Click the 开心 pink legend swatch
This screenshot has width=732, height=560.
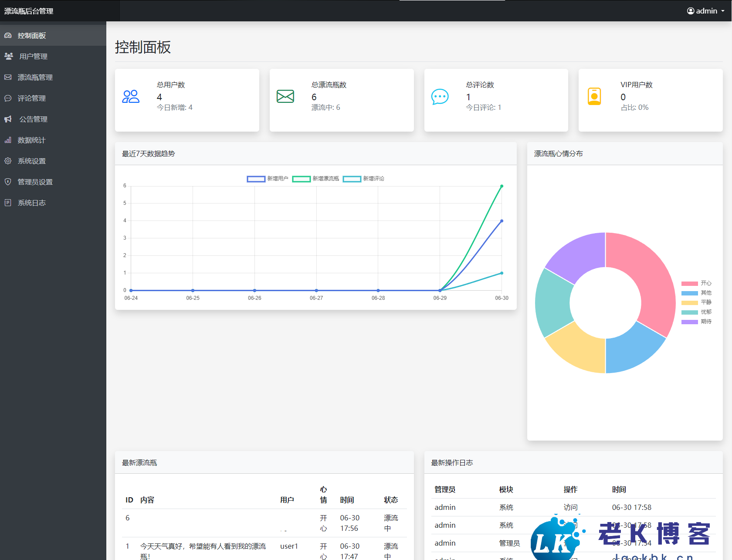coord(689,283)
